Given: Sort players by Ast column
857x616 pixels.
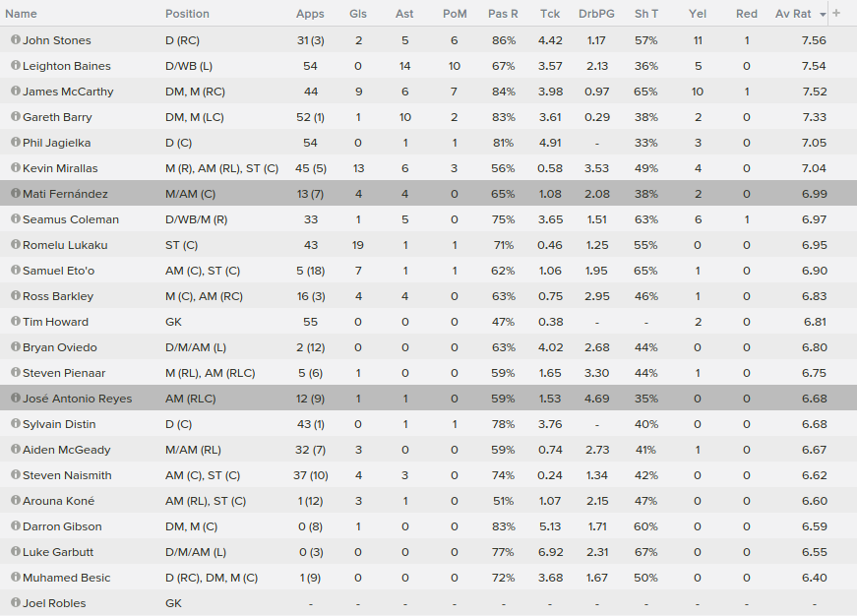Looking at the screenshot, I should click(x=404, y=14).
